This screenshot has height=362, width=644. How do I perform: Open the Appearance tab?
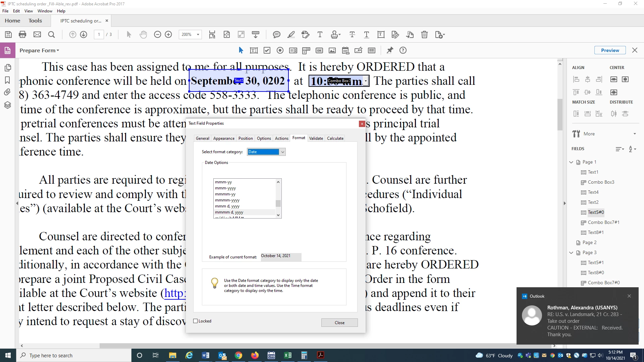pyautogui.click(x=224, y=138)
